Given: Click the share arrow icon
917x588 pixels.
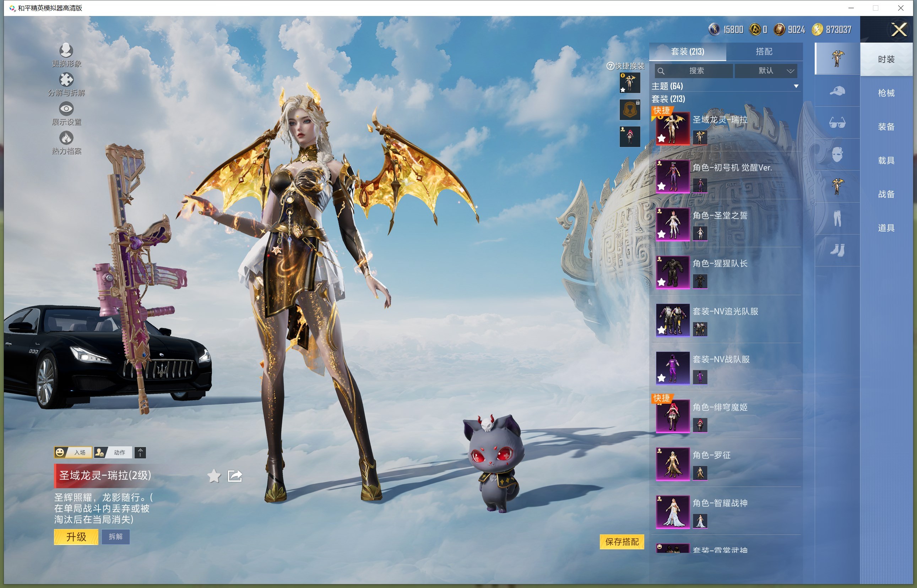Looking at the screenshot, I should tap(234, 476).
